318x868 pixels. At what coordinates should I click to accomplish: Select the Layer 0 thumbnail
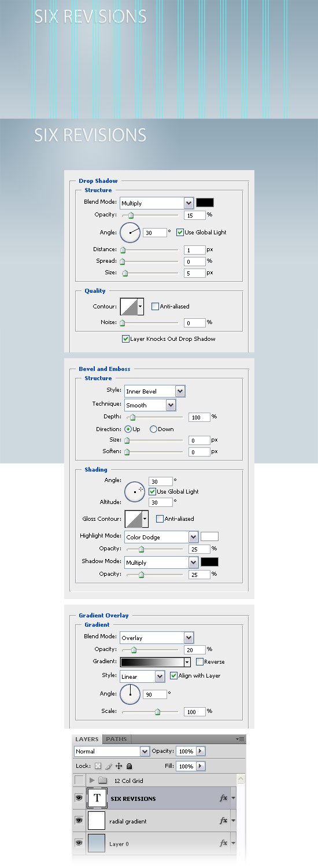(97, 843)
